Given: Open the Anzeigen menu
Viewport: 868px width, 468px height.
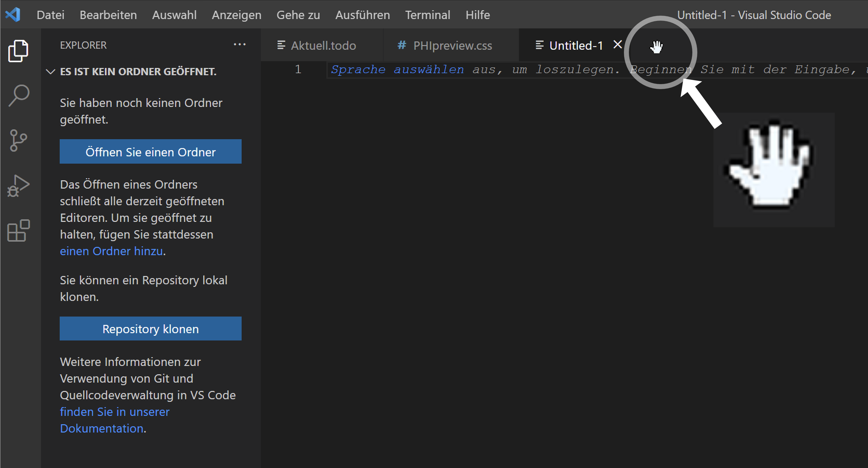Looking at the screenshot, I should [x=237, y=15].
